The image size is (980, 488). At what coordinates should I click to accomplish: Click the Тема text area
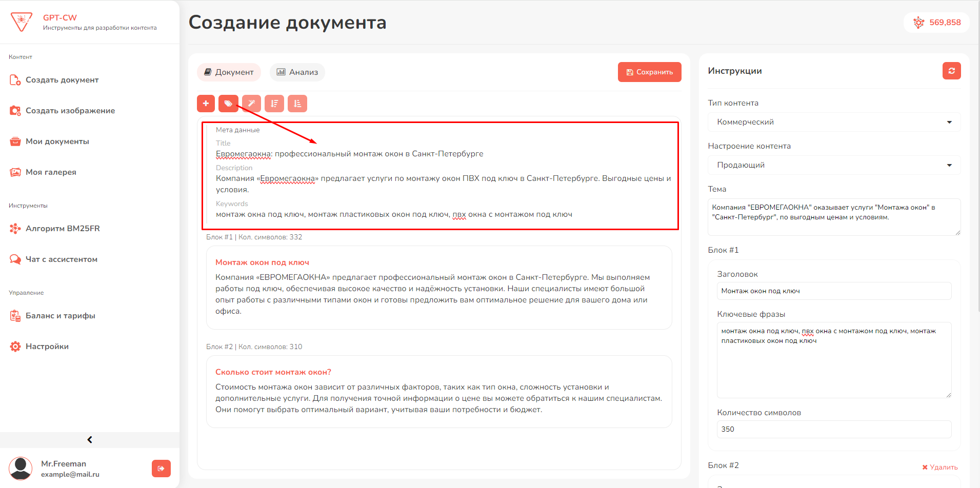834,217
